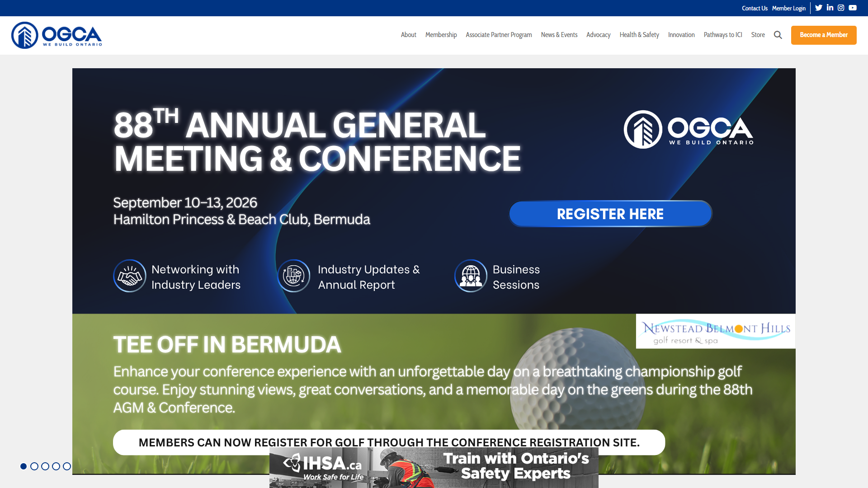
Task: Go to the Store page
Action: click(x=758, y=35)
